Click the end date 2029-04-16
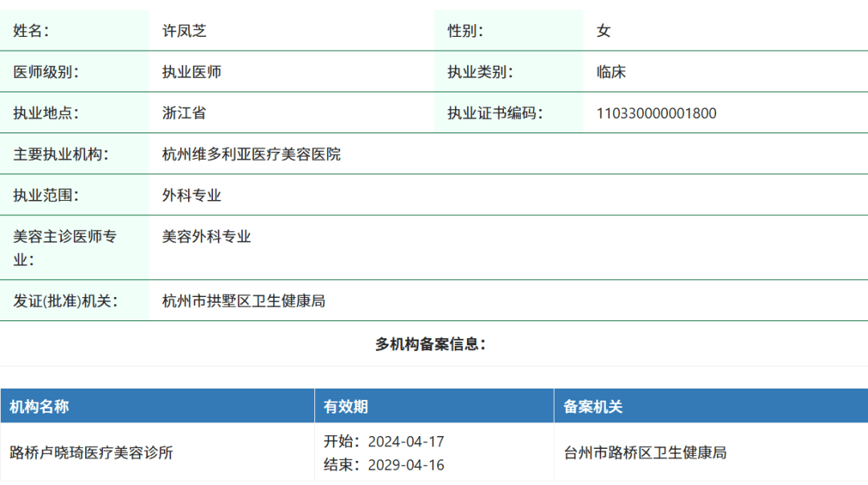The image size is (868, 485). click(406, 465)
